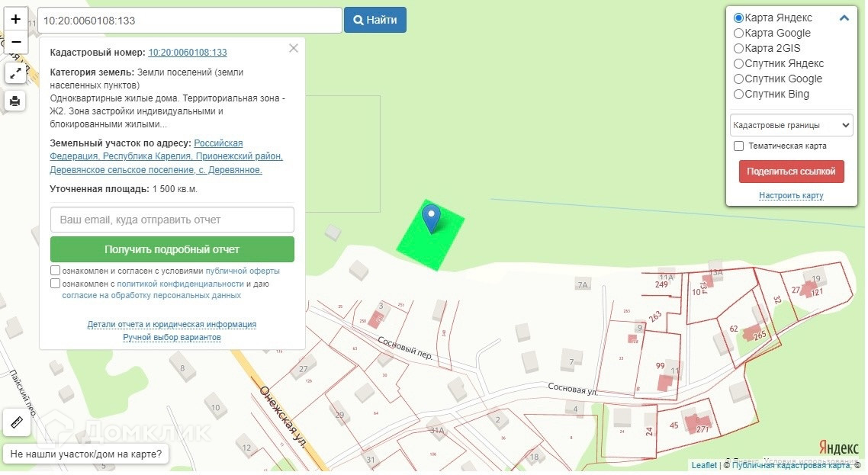The image size is (868, 475).
Task: Open Ручной выбор вариантов link
Action: (172, 337)
